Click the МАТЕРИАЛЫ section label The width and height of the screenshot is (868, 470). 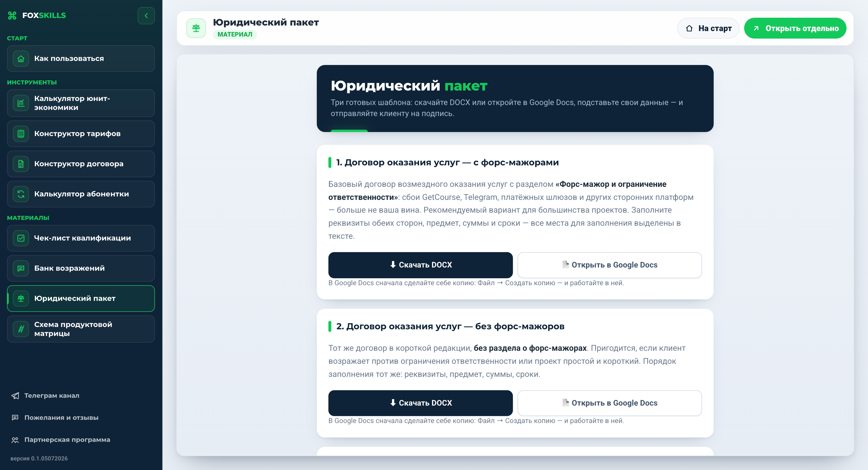click(28, 218)
